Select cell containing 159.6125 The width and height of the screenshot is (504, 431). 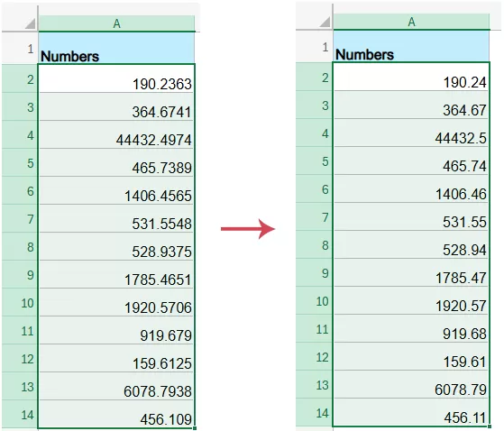(116, 358)
